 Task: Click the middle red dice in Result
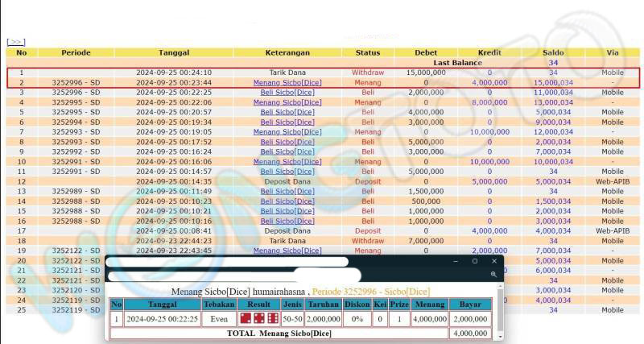pos(258,318)
